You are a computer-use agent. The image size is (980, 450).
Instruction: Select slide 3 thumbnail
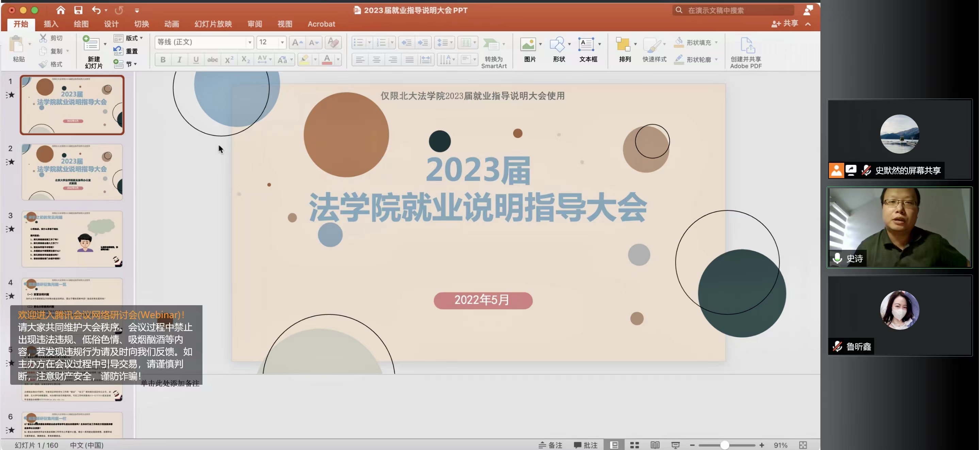point(72,239)
